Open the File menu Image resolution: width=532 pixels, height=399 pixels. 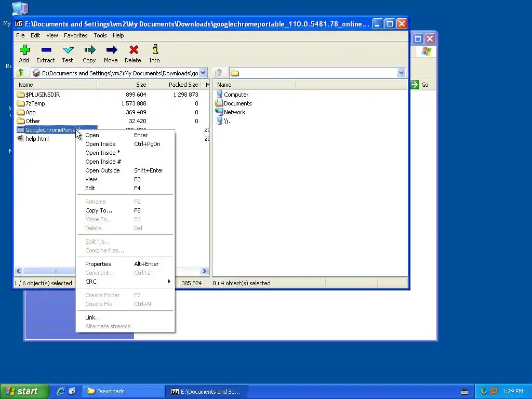coord(20,35)
